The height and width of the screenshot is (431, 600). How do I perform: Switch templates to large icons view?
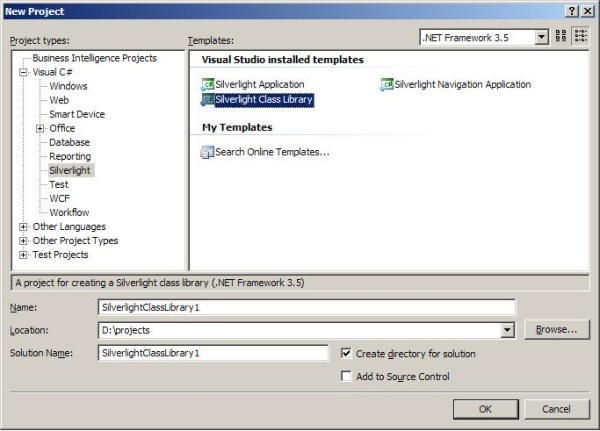[561, 36]
